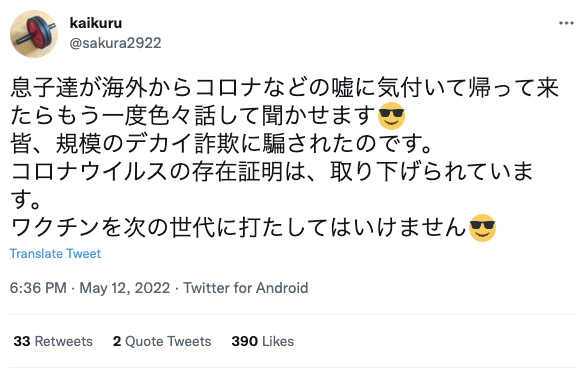Click the tweet line starting 息子達が海外から

284,88
